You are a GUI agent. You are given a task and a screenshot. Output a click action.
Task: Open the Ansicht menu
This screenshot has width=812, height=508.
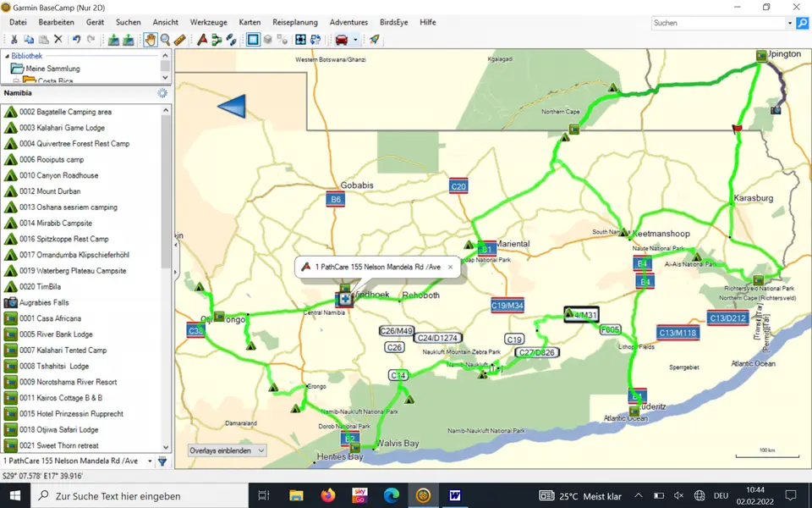pos(165,22)
